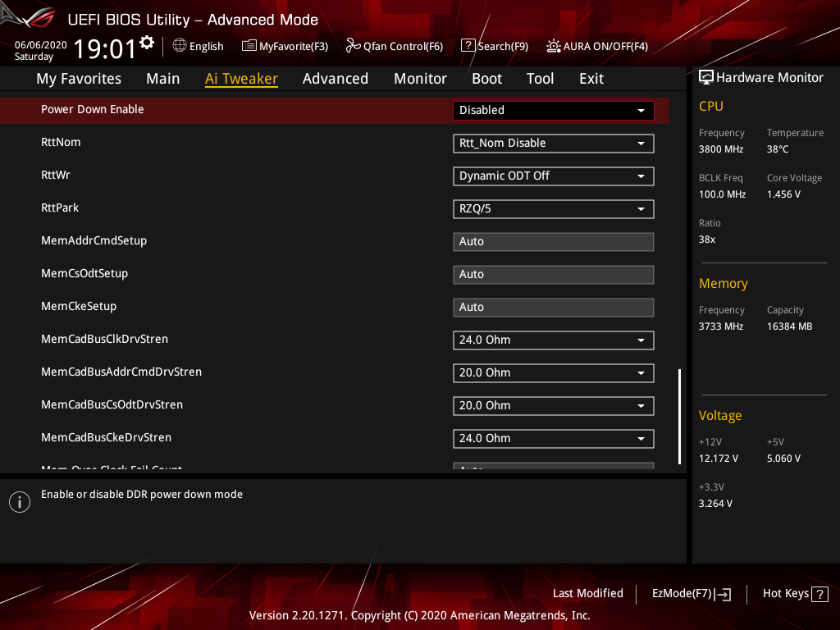Open the Power Down Enable dropdown

pos(554,111)
